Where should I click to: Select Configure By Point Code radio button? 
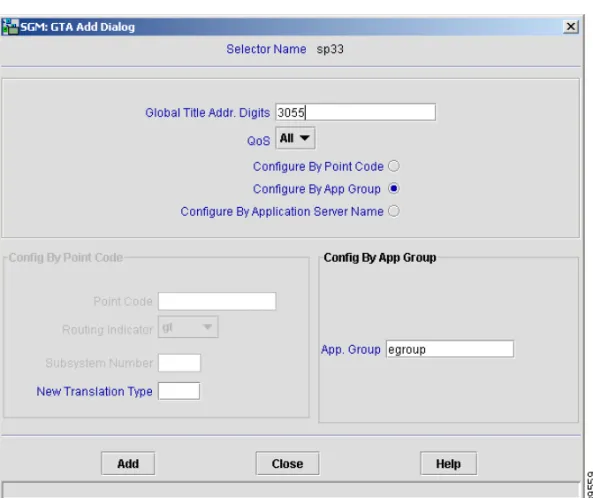pos(394,166)
